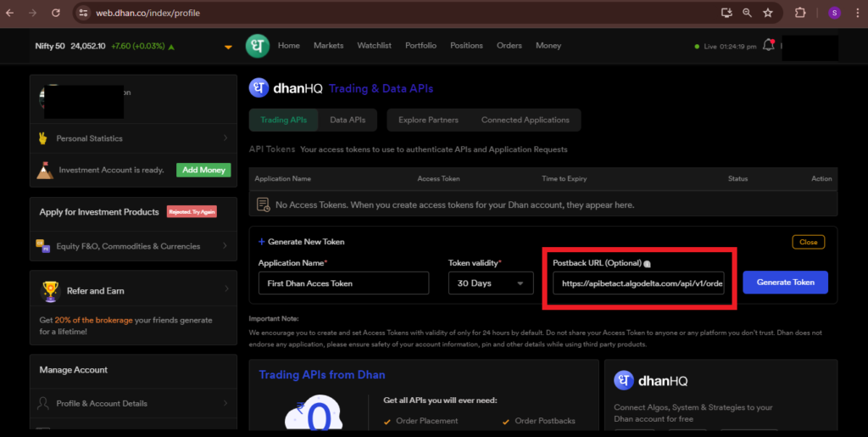Viewport: 868px width, 437px height.
Task: Open the browser extensions puzzle icon
Action: pos(800,13)
